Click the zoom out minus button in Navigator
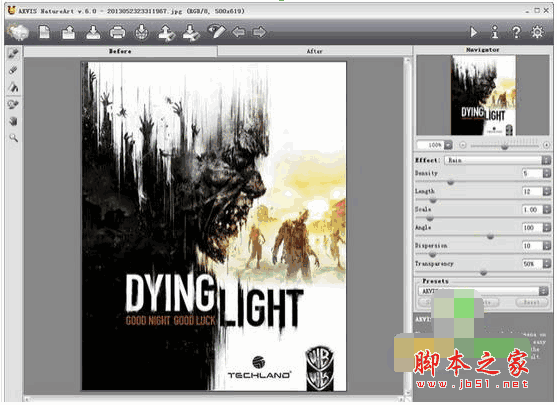This screenshot has height=405, width=557. pyautogui.click(x=463, y=145)
